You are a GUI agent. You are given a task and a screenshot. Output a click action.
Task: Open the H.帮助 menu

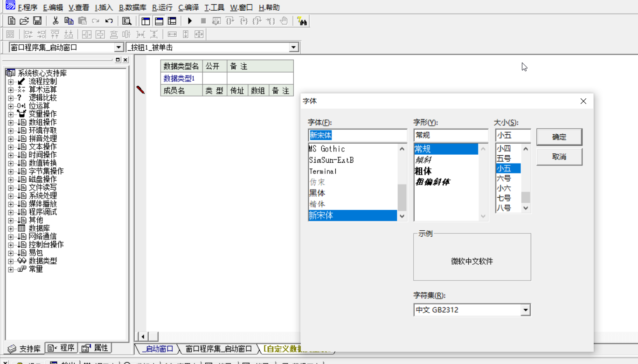tap(269, 7)
